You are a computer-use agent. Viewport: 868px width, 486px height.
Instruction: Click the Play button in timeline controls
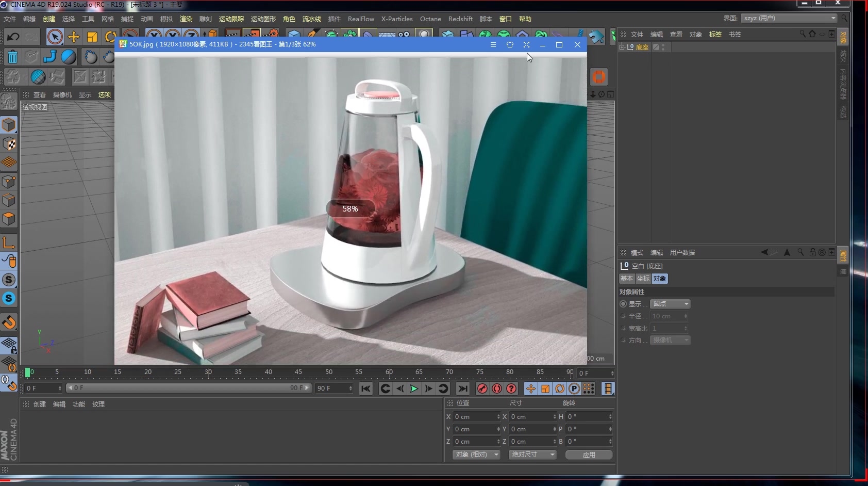414,388
